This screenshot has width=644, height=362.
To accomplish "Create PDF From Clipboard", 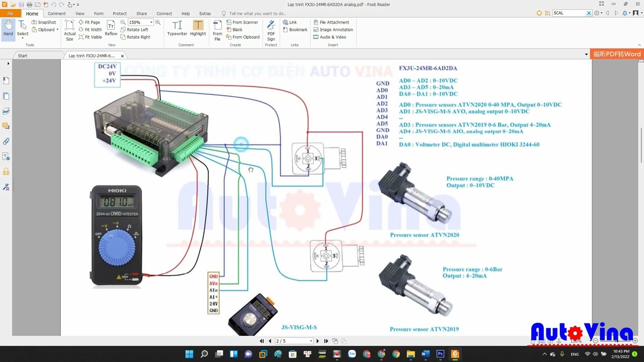I will click(243, 37).
